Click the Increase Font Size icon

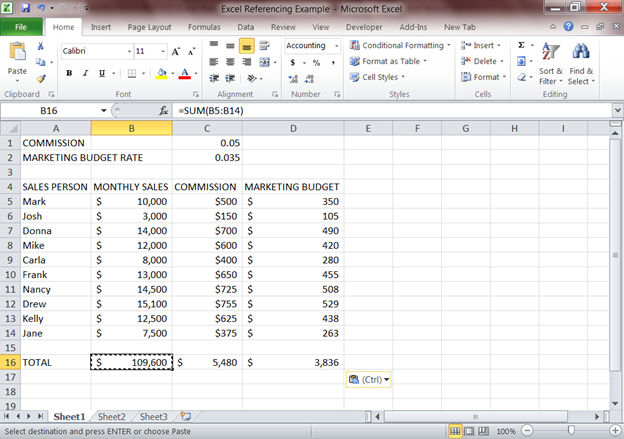pos(176,51)
